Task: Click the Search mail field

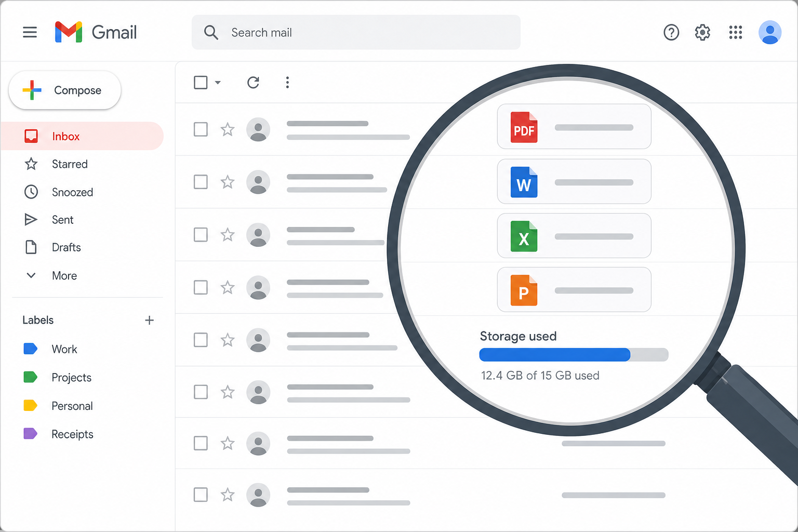Action: click(356, 32)
